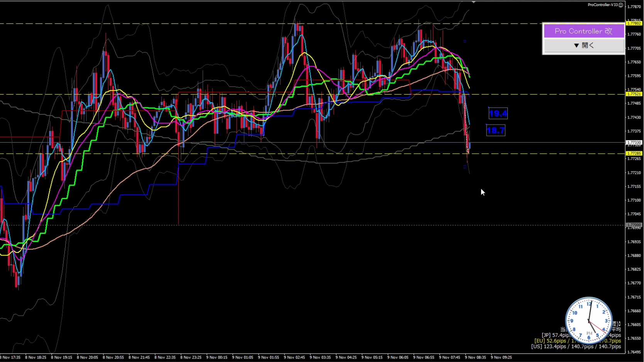Click the smiley icon beside ProController-V33
Screen dimensions: 644x362
pyautogui.click(x=621, y=5)
